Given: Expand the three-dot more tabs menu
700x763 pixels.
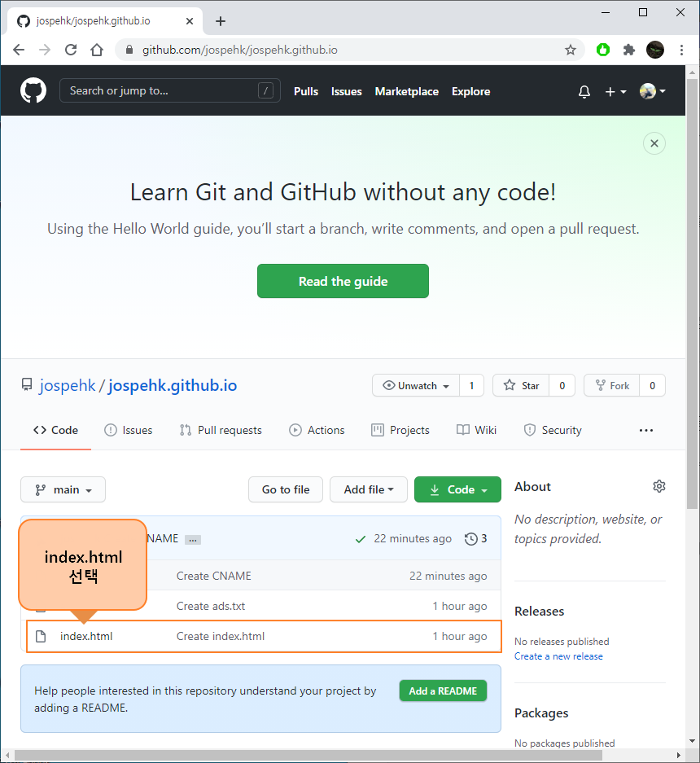Looking at the screenshot, I should [646, 430].
